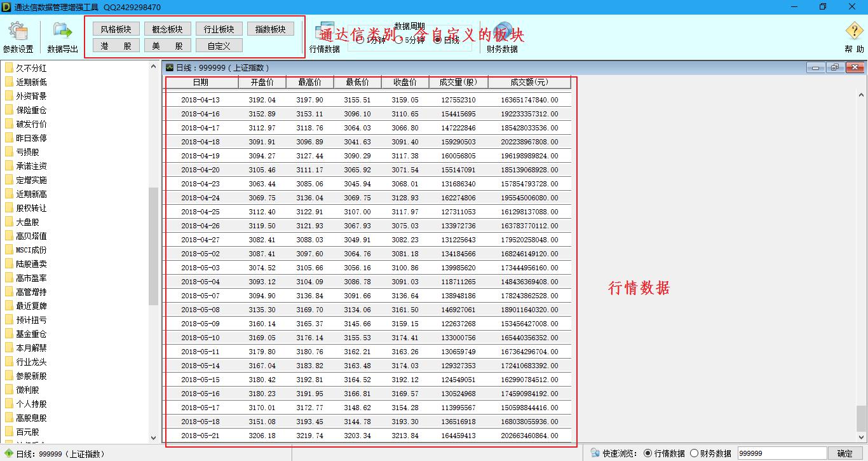
Task: Click the stock code input field
Action: [x=782, y=453]
